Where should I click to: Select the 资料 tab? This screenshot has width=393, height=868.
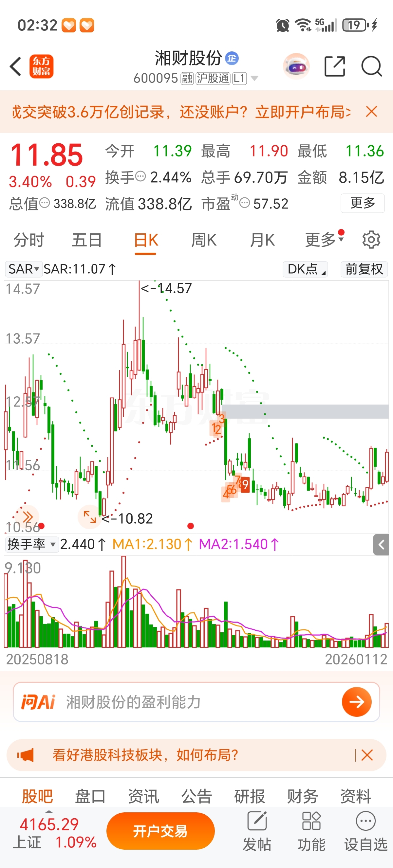click(356, 797)
